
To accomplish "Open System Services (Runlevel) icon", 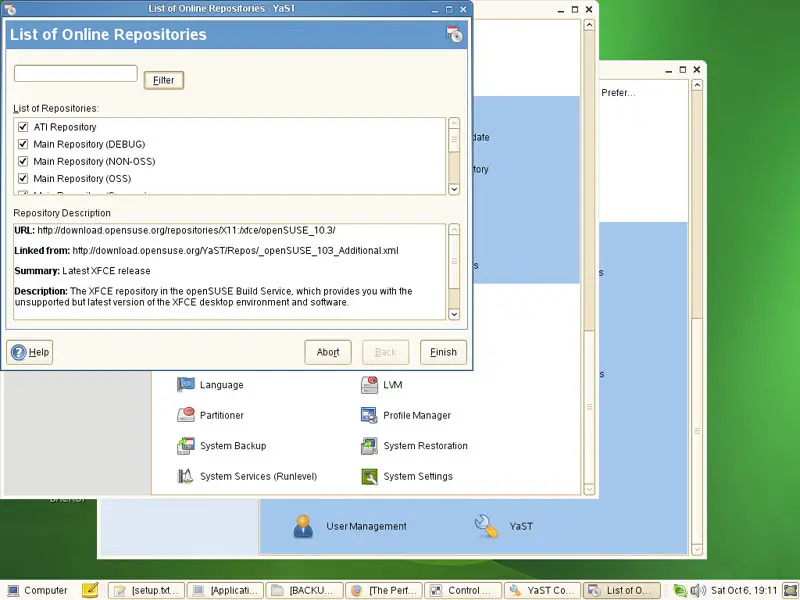I will tap(186, 476).
